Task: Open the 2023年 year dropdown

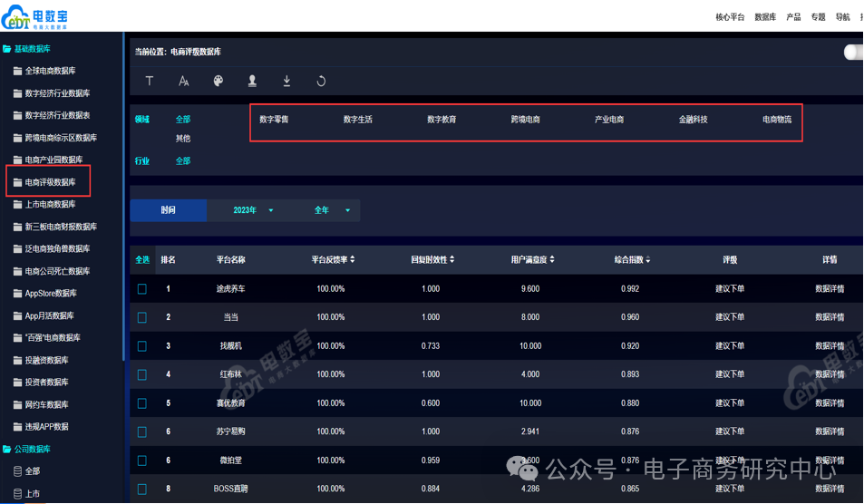Action: (x=253, y=210)
